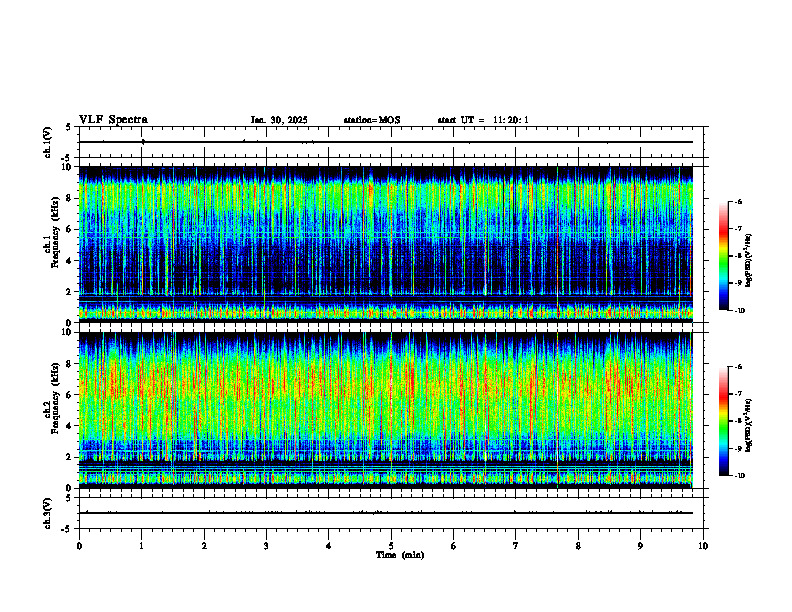
Task: Click inside the ch.2 spectrogram panel
Action: click(x=385, y=410)
